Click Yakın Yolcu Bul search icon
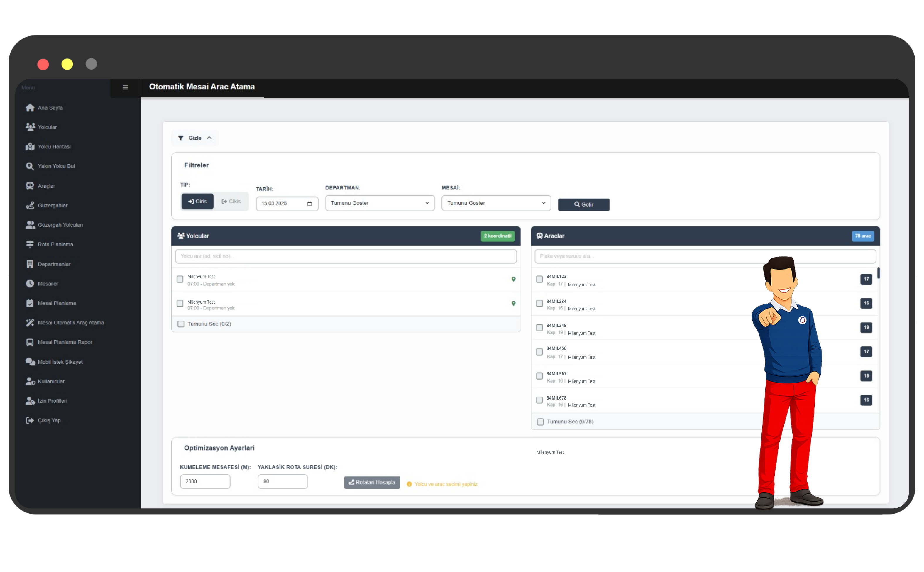 pyautogui.click(x=30, y=166)
